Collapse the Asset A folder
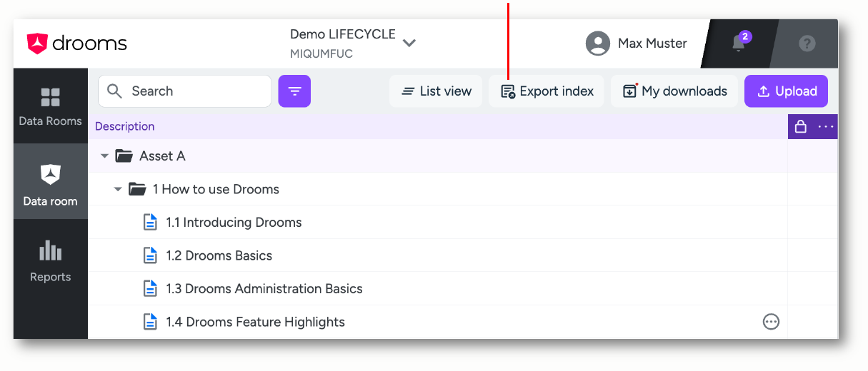 coord(105,156)
